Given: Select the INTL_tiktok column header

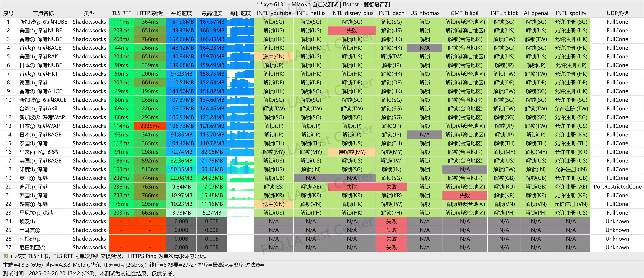Looking at the screenshot, I should coord(504,13).
